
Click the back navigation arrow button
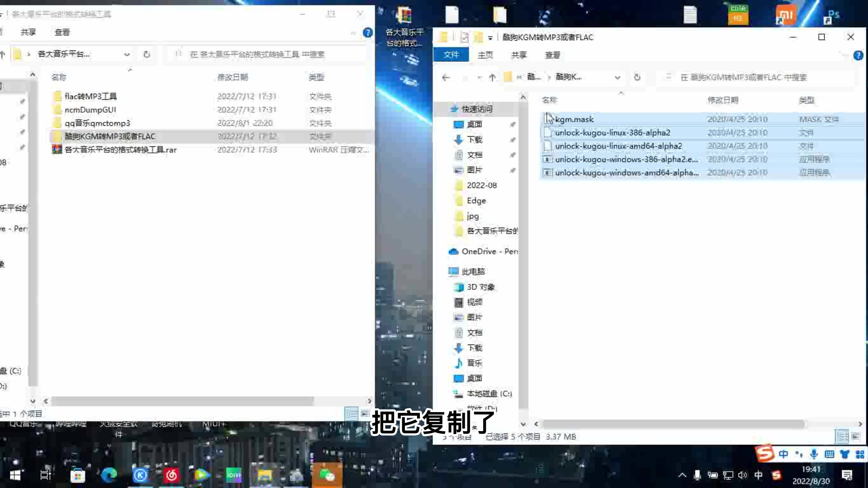445,78
